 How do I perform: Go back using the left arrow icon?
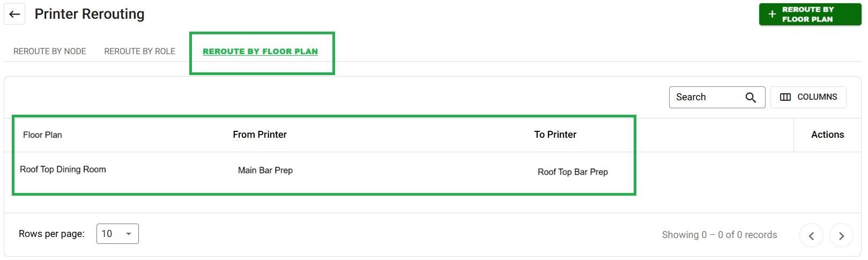(14, 14)
